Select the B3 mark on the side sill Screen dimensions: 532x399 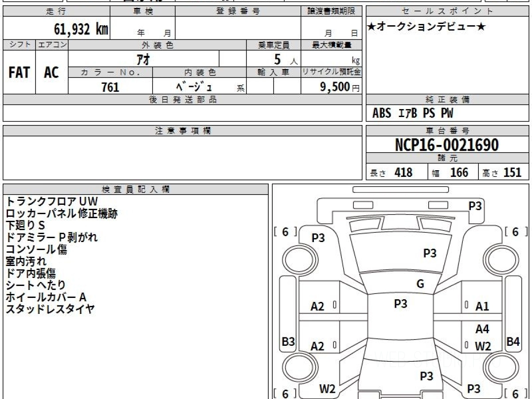tap(289, 342)
